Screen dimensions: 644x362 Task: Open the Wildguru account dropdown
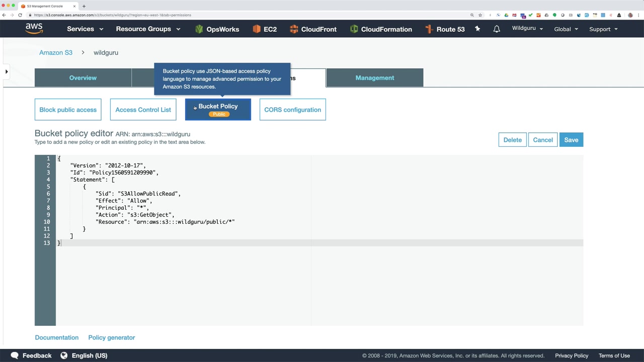click(x=527, y=28)
